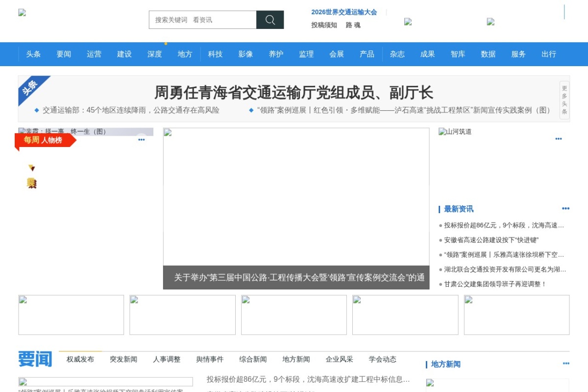Open the 会展 navigation item
The image size is (588, 392).
337,54
